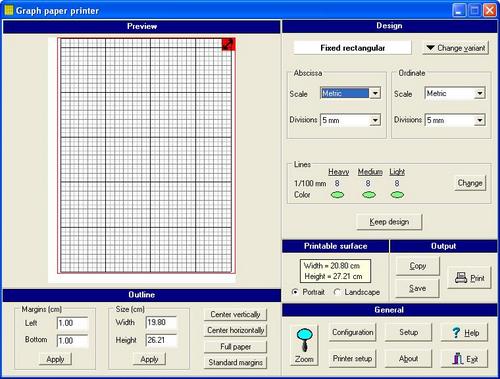Click the Bottom margin input field
The height and width of the screenshot is (379, 500).
coord(72,341)
